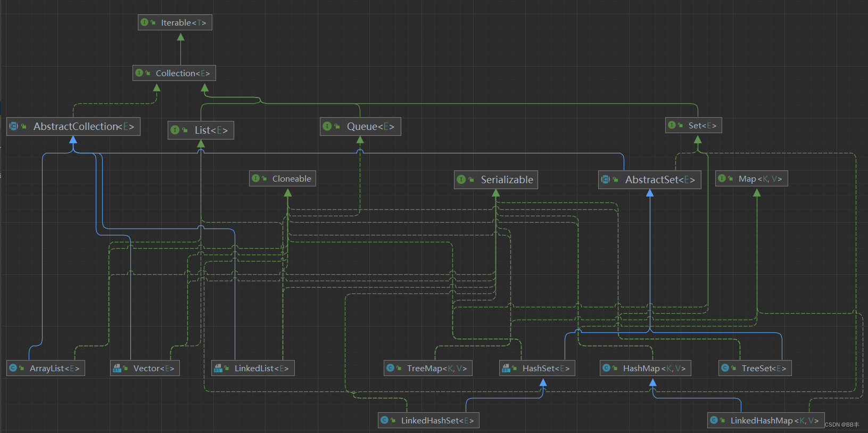Click the HashSet<E> label

point(545,368)
